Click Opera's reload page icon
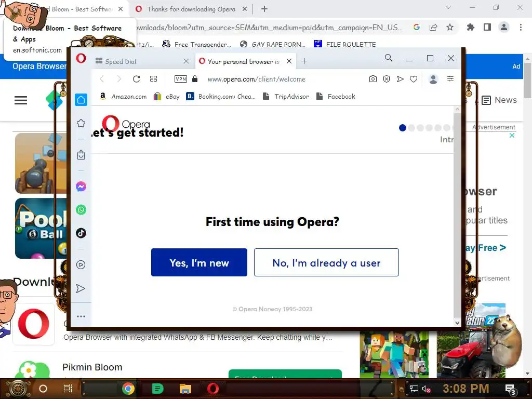 coord(137,79)
